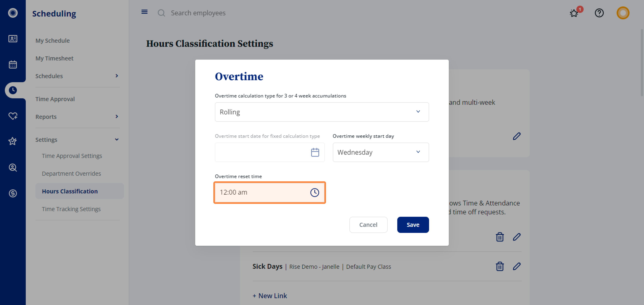Viewport: 644px width, 305px height.
Task: Open the clock picker in Overtime reset time
Action: click(315, 192)
